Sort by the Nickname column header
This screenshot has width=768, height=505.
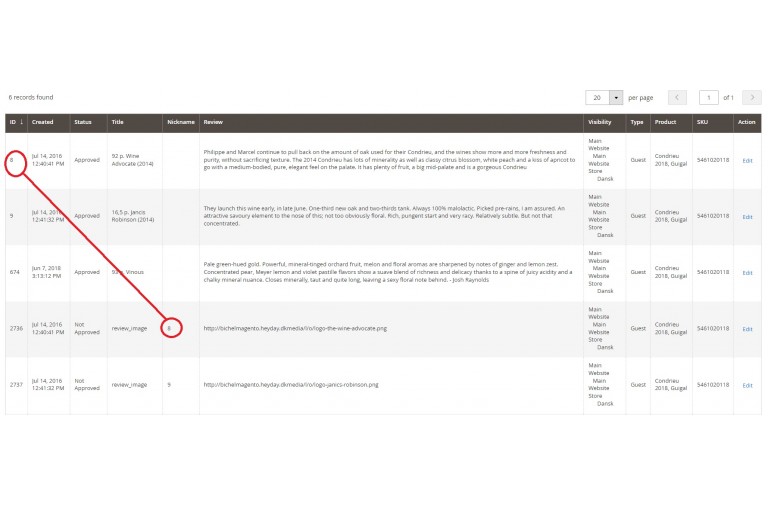(181, 122)
